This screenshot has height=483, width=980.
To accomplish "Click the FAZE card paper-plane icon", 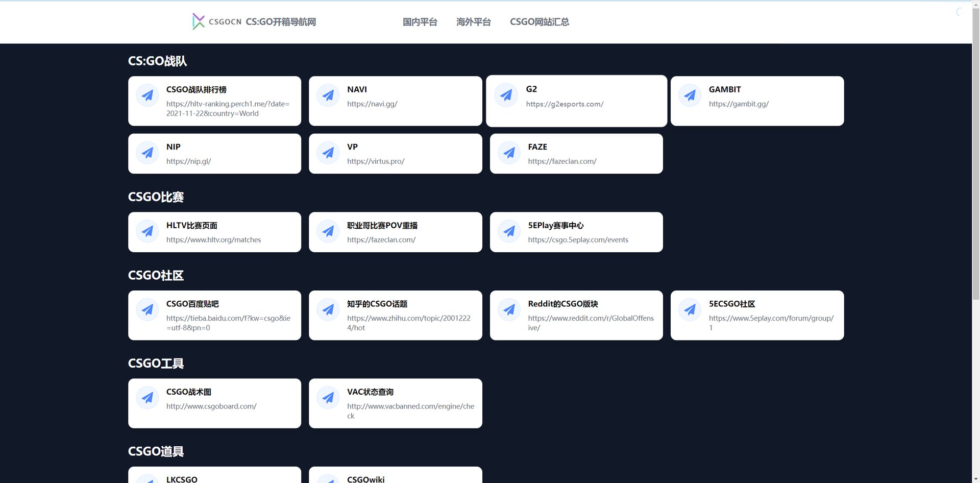I will coord(509,152).
